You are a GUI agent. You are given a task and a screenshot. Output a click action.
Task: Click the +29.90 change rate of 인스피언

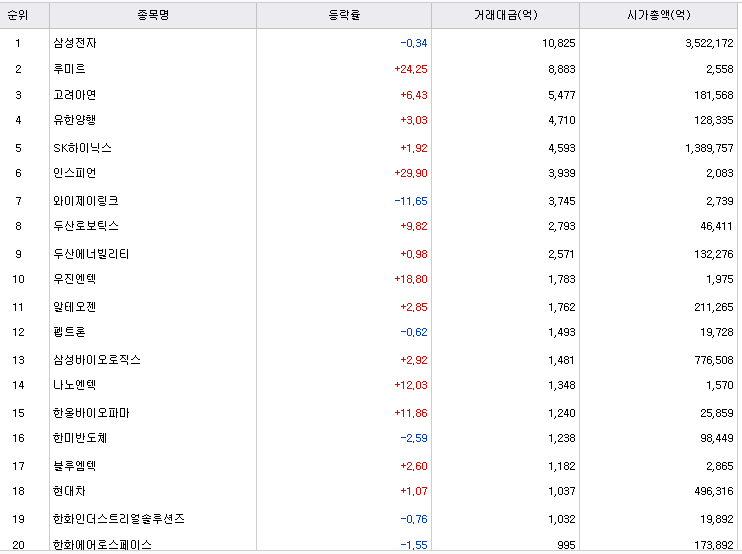tap(411, 173)
